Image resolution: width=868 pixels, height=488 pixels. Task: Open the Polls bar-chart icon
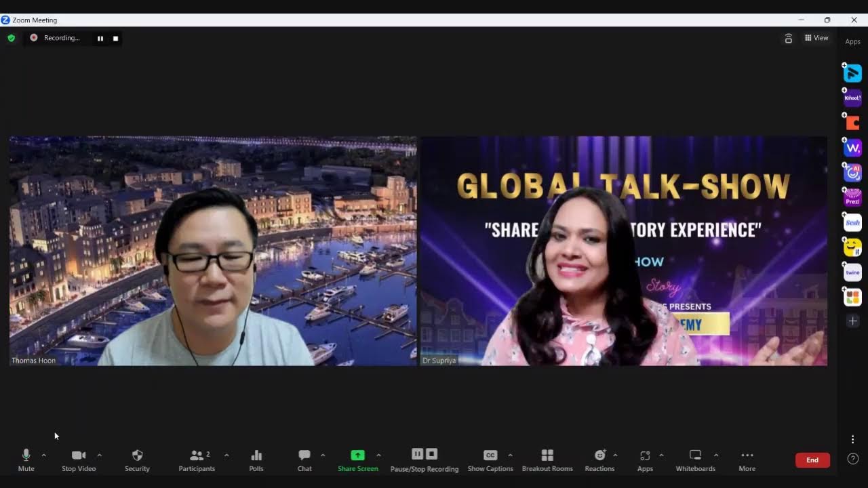256,460
